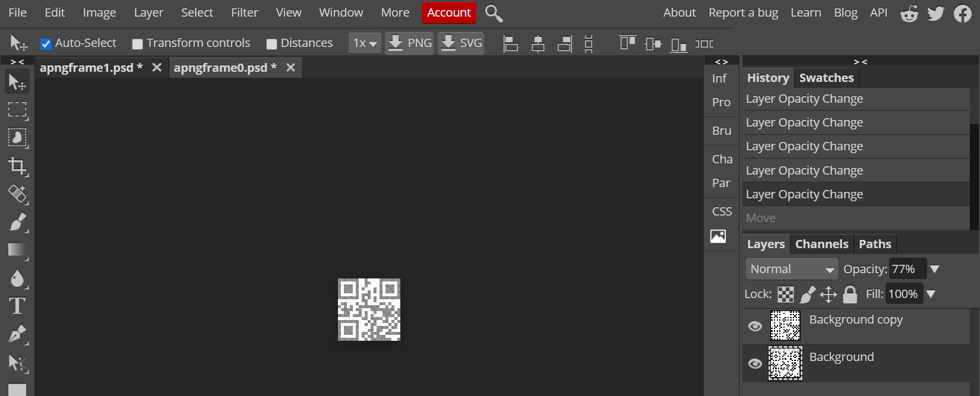
Task: Choose the Object Selection lasso tool
Action: point(17,138)
